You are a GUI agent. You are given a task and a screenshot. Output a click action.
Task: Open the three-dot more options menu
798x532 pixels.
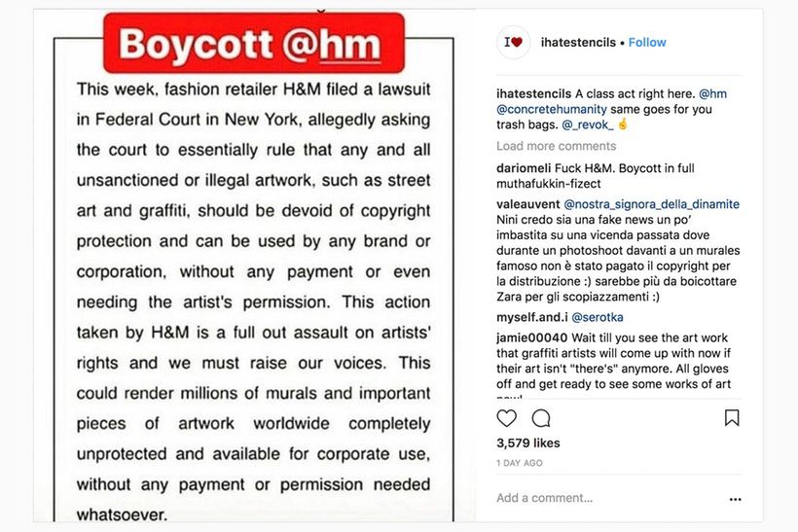[735, 499]
